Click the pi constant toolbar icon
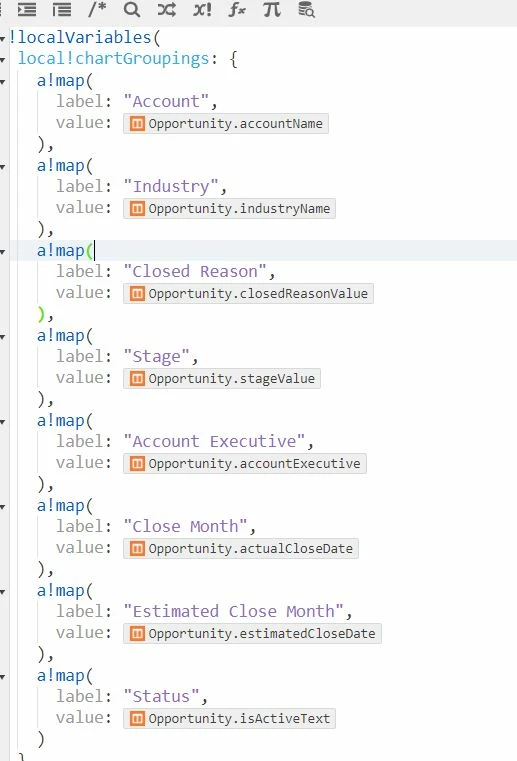517x761 pixels. tap(272, 10)
